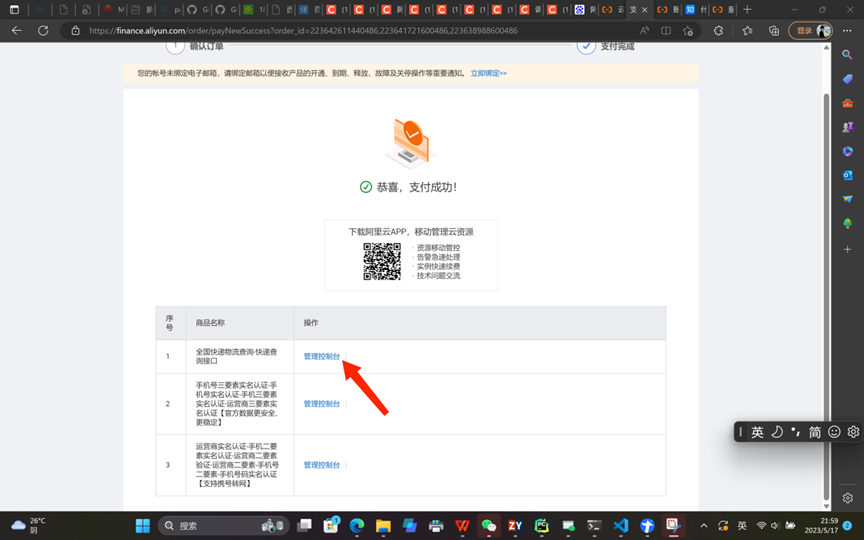Screen dimensions: 864x540
Task: Open sidebar Microsoft 365 icon
Action: 847,151
